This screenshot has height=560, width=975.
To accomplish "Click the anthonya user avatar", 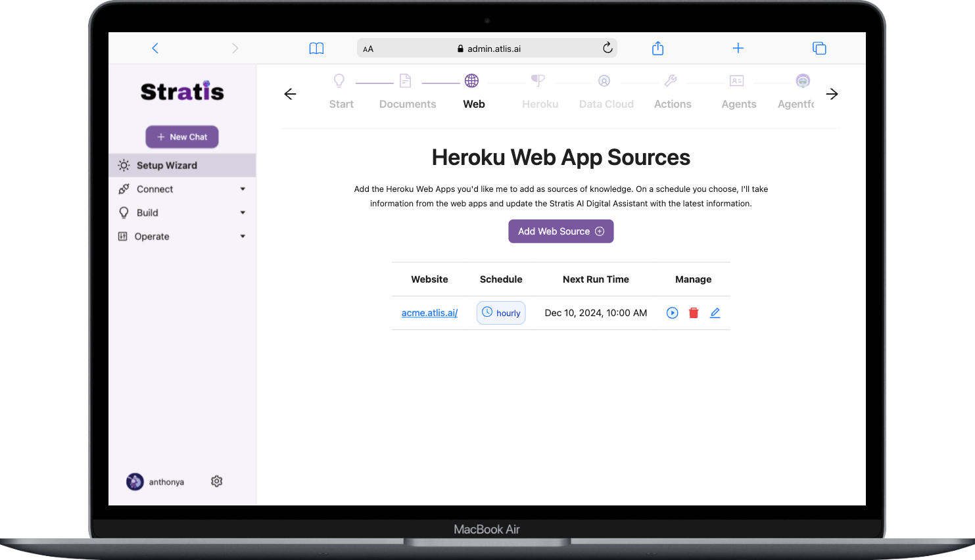I will point(135,482).
